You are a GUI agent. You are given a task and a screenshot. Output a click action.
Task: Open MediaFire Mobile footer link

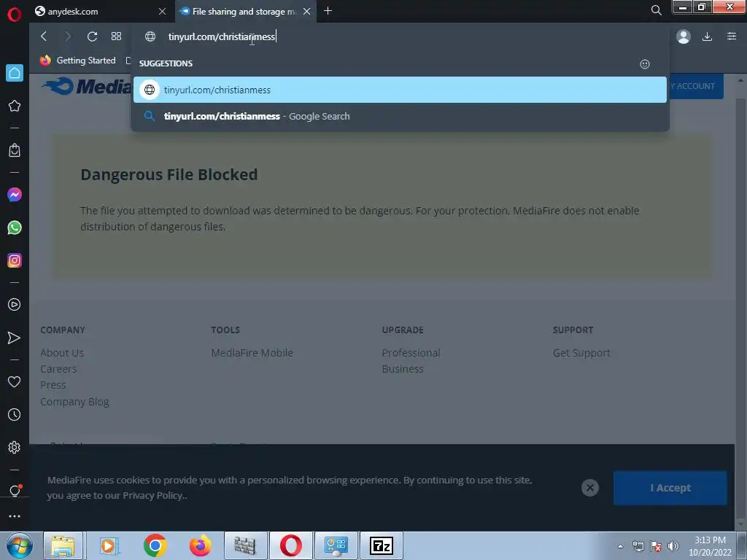(x=252, y=353)
